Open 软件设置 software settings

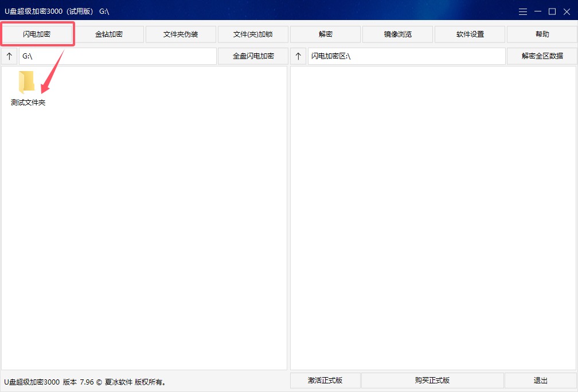pyautogui.click(x=470, y=34)
